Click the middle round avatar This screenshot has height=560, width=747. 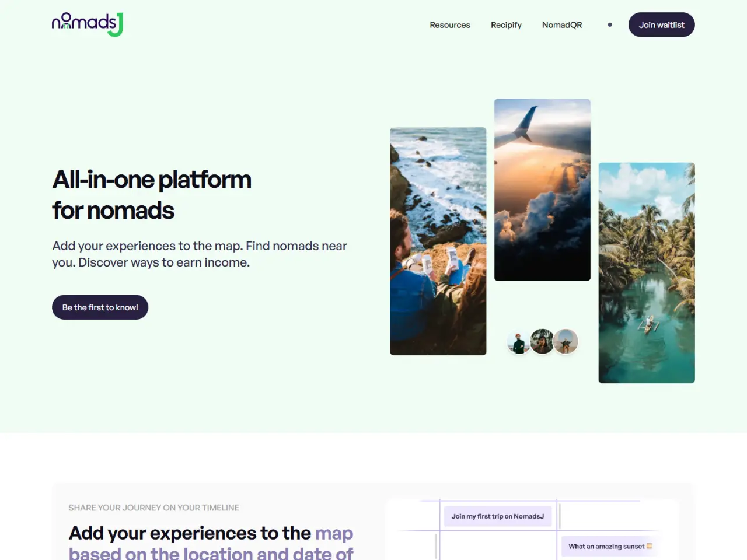[x=542, y=341]
